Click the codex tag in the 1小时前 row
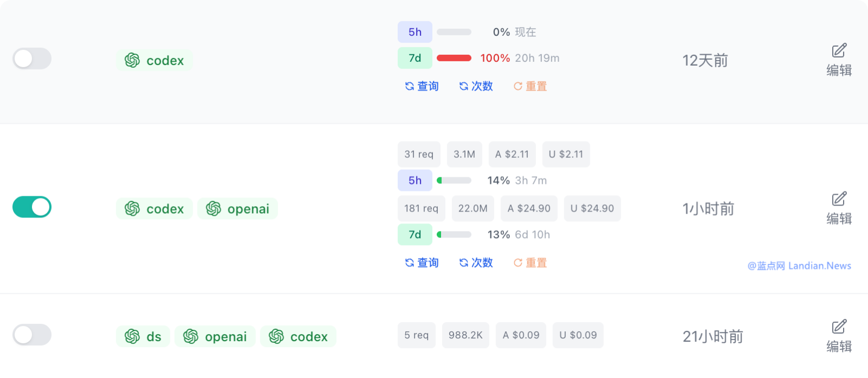The width and height of the screenshot is (868, 378). tap(155, 209)
